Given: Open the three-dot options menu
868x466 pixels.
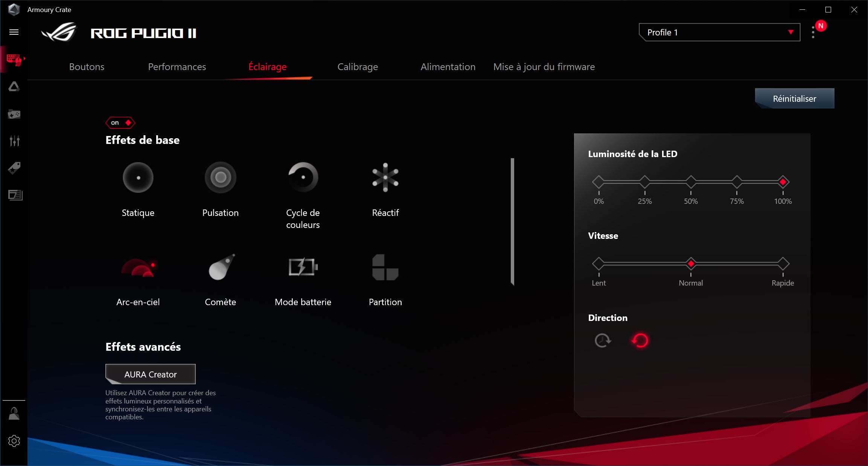Looking at the screenshot, I should pyautogui.click(x=813, y=32).
